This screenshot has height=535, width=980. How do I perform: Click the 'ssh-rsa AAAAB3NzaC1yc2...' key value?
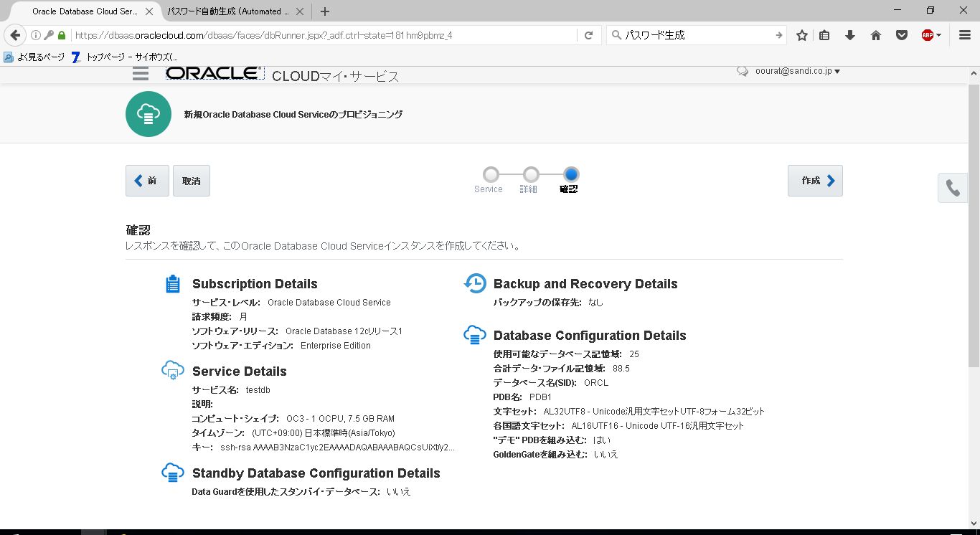pos(338,448)
